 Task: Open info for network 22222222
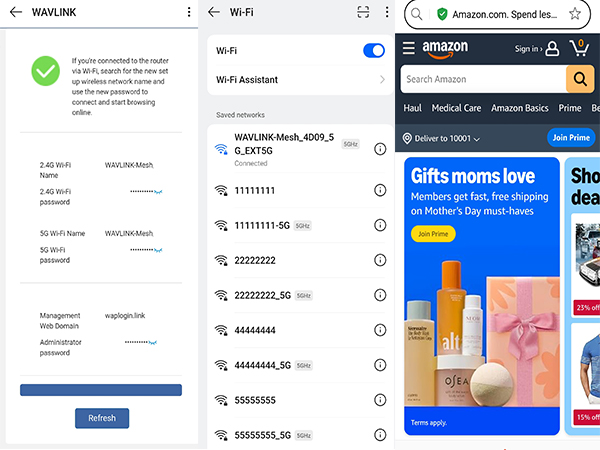coord(380,260)
